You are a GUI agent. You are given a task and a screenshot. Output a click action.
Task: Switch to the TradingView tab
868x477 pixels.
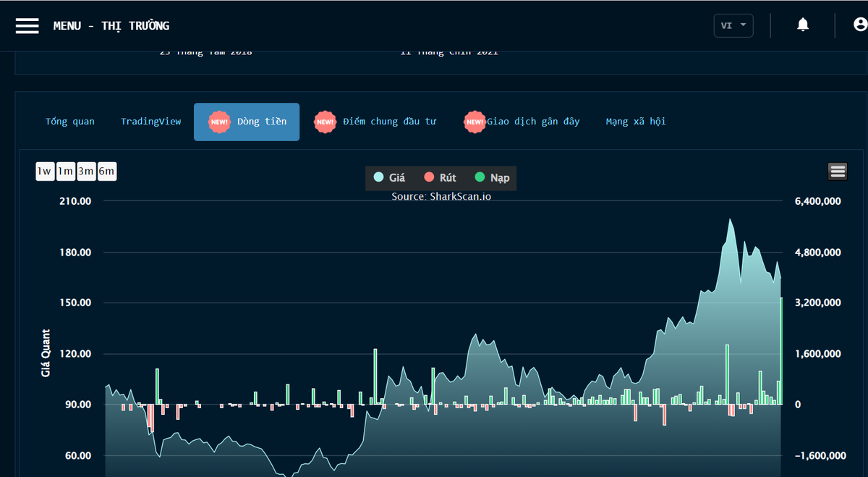point(151,122)
